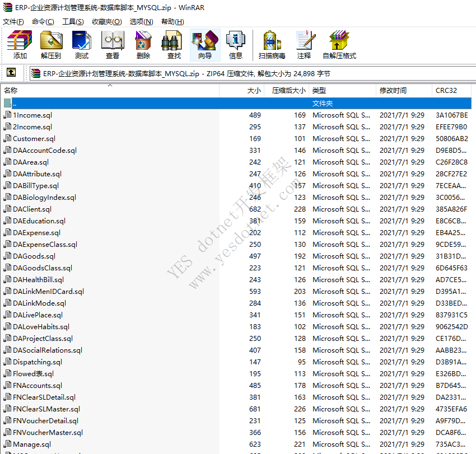476x454 pixels.
Task: Select DAProjectClass.sql file name
Action: point(43,339)
